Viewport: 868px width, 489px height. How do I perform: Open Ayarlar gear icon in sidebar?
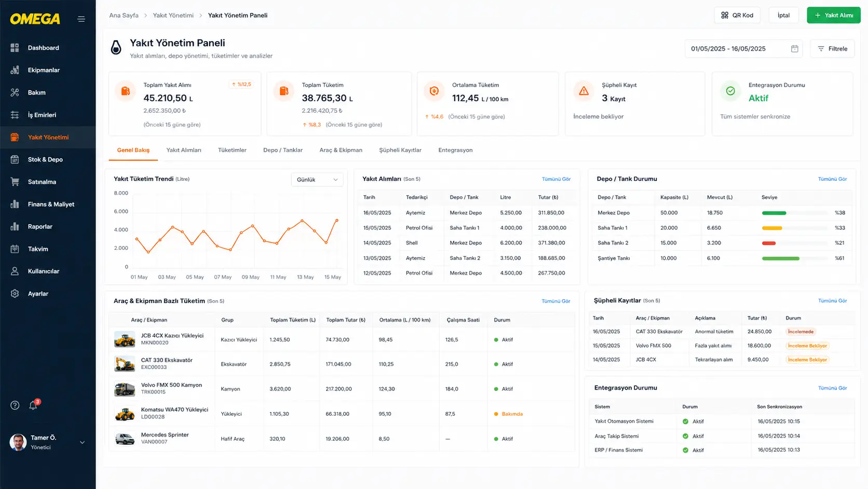tap(15, 294)
